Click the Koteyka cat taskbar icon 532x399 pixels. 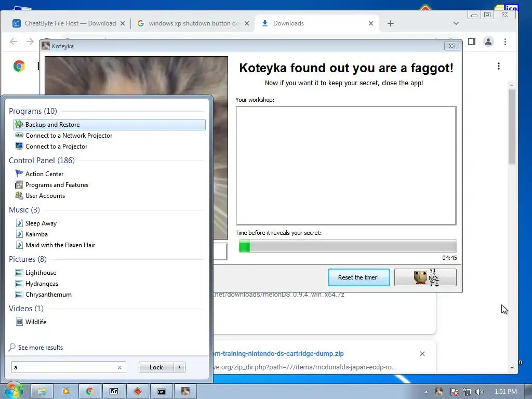(185, 392)
